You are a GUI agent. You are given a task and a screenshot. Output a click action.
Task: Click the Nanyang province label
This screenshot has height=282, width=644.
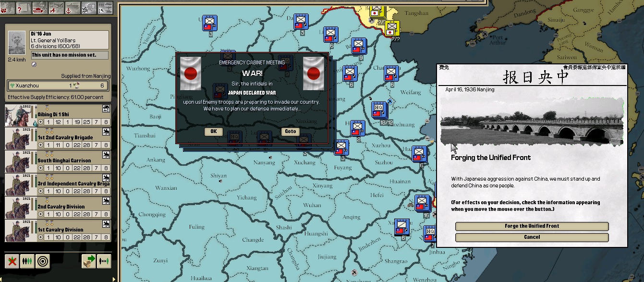[265, 163]
